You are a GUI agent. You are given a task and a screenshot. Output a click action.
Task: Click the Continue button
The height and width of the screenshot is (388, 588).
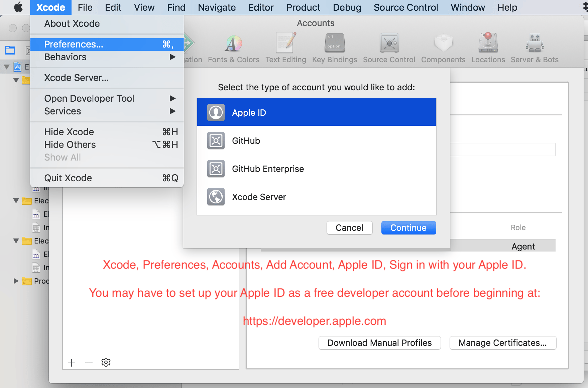[x=408, y=228]
